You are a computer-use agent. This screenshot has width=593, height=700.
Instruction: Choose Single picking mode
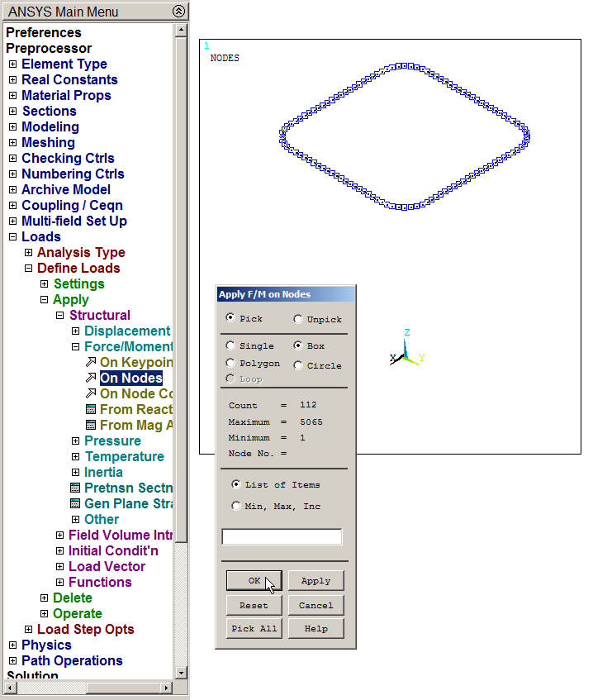coord(230,345)
